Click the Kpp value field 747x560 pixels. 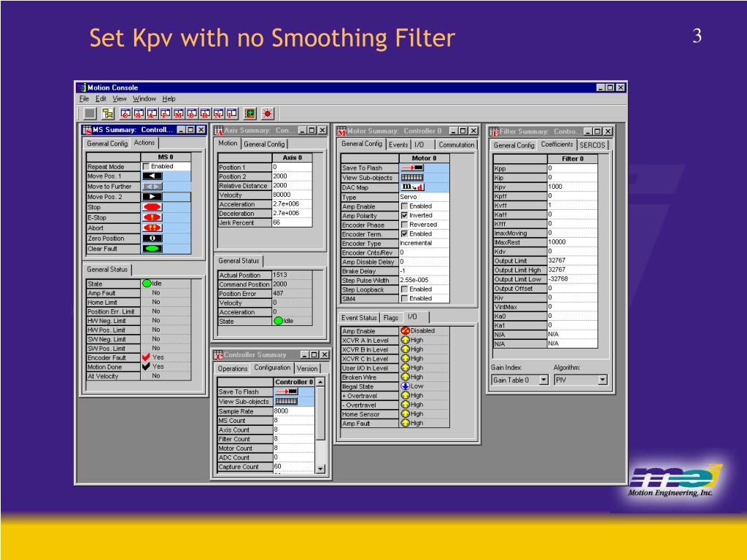[572, 168]
